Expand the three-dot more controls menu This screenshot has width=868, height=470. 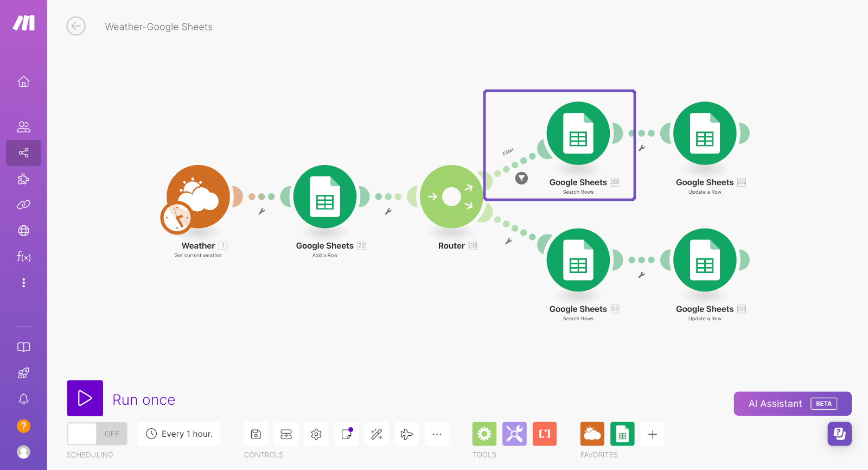click(x=437, y=434)
